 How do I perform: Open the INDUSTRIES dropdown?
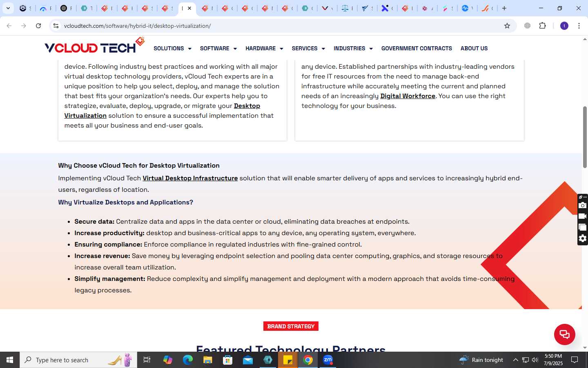tap(353, 48)
